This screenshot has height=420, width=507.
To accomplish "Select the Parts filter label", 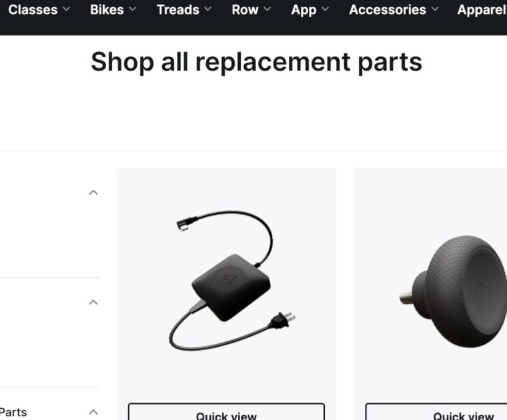I will click(x=13, y=413).
